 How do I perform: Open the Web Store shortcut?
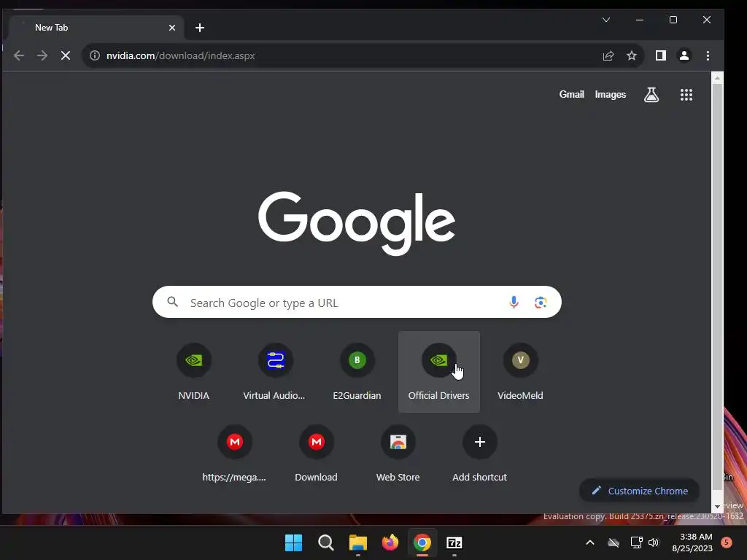click(x=398, y=454)
